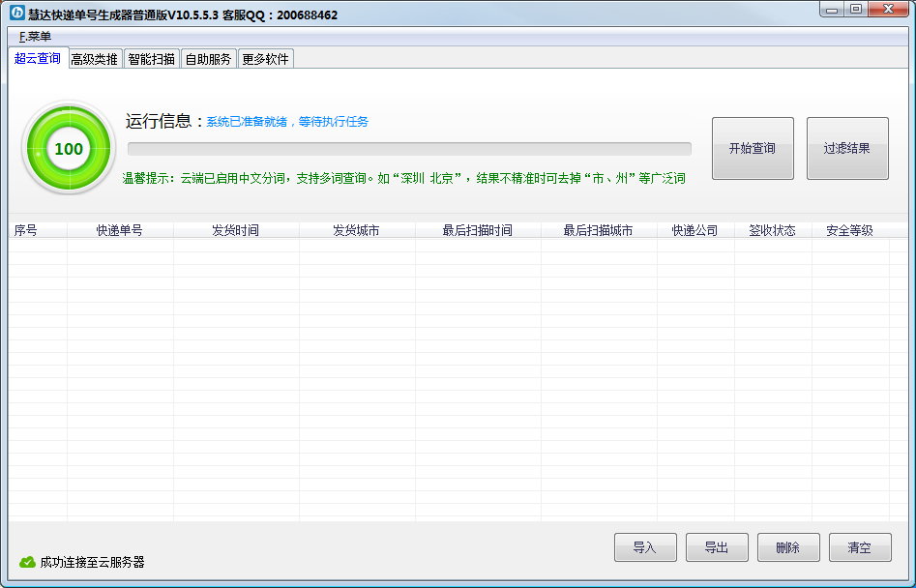Click the green 温馨提示 tip text
Image resolution: width=916 pixels, height=588 pixels.
coord(403,178)
